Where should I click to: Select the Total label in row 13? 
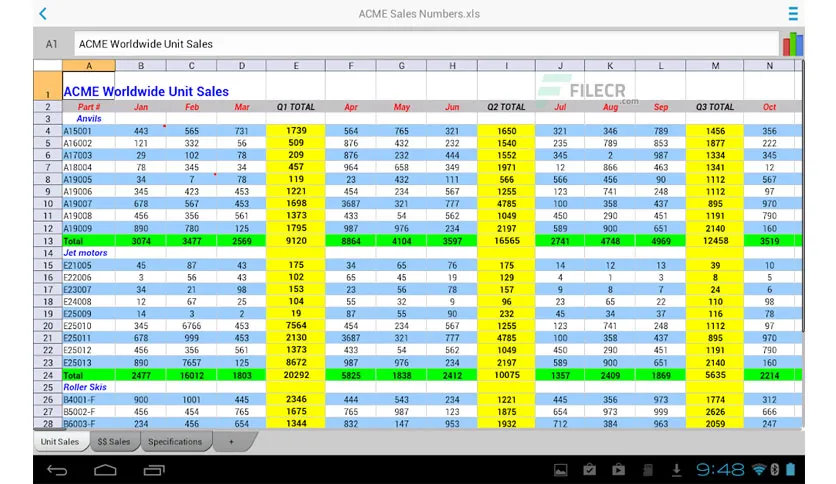89,240
